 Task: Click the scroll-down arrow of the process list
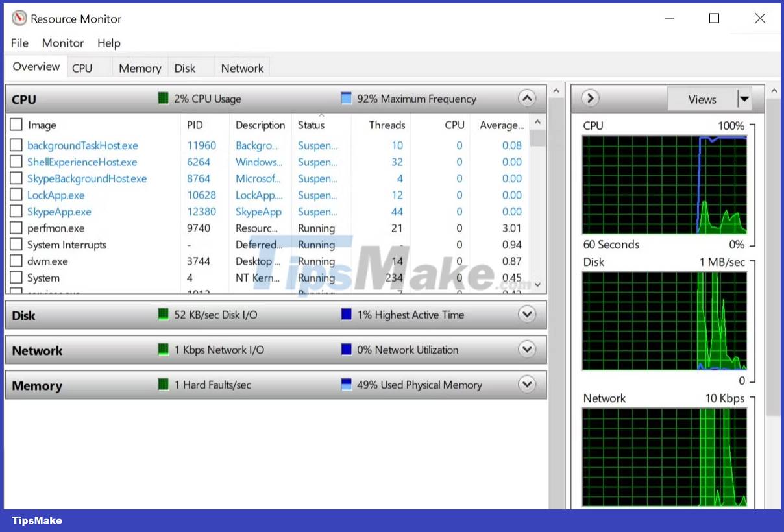point(537,284)
